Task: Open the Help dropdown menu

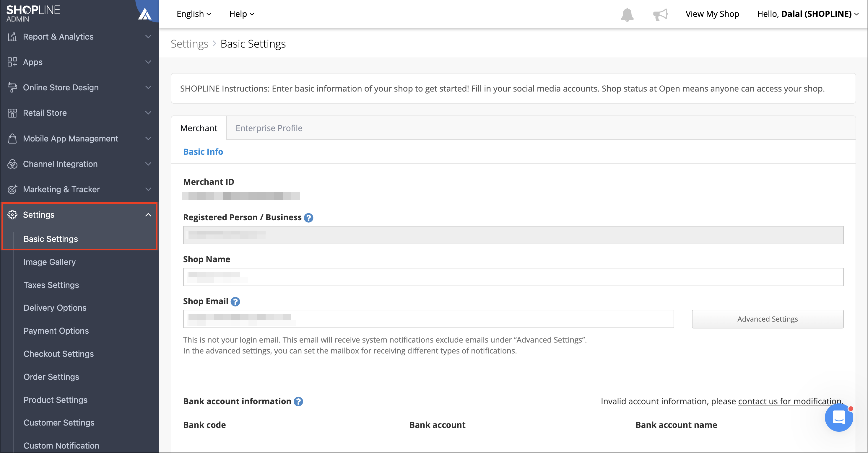Action: [242, 14]
